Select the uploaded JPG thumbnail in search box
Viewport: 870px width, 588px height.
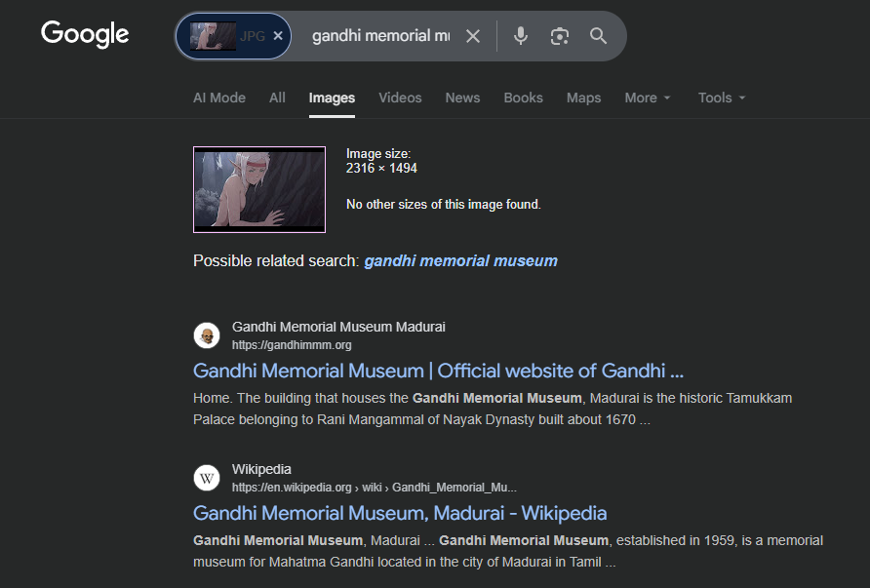click(x=213, y=36)
